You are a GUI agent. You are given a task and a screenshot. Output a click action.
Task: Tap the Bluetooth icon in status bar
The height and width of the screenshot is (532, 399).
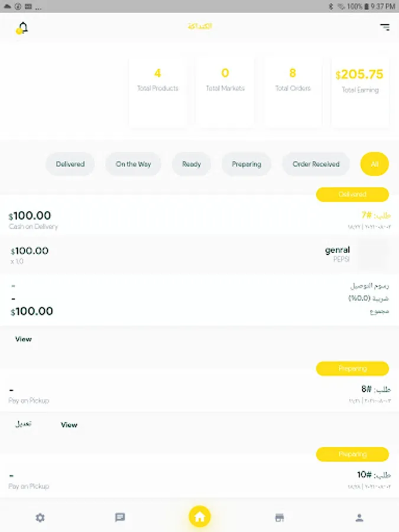[x=331, y=6]
